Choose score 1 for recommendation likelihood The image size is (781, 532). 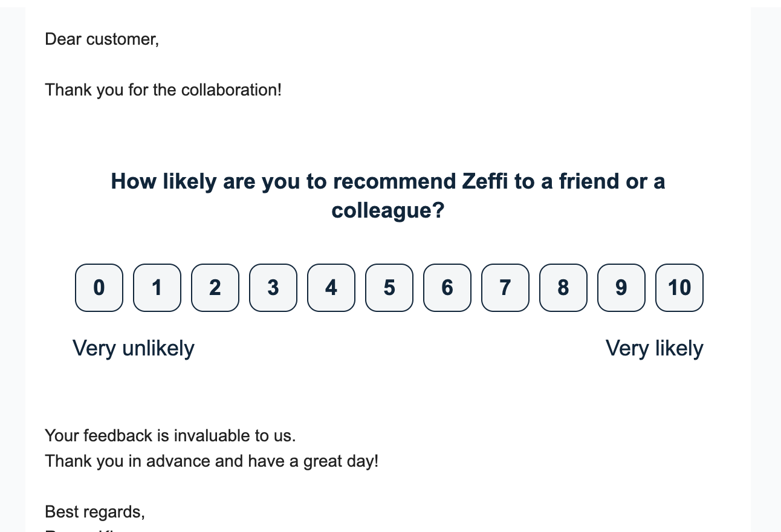point(157,288)
